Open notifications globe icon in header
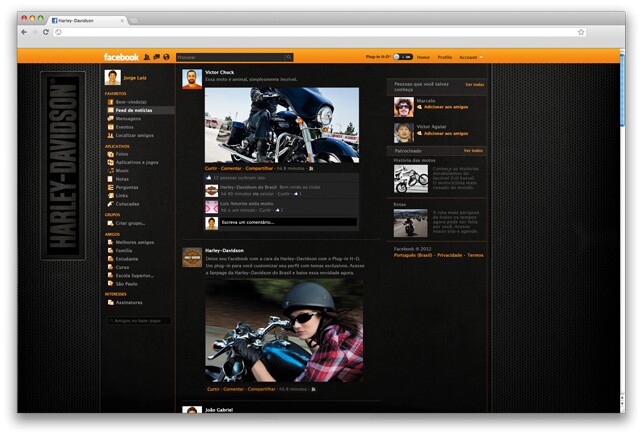 [166, 57]
